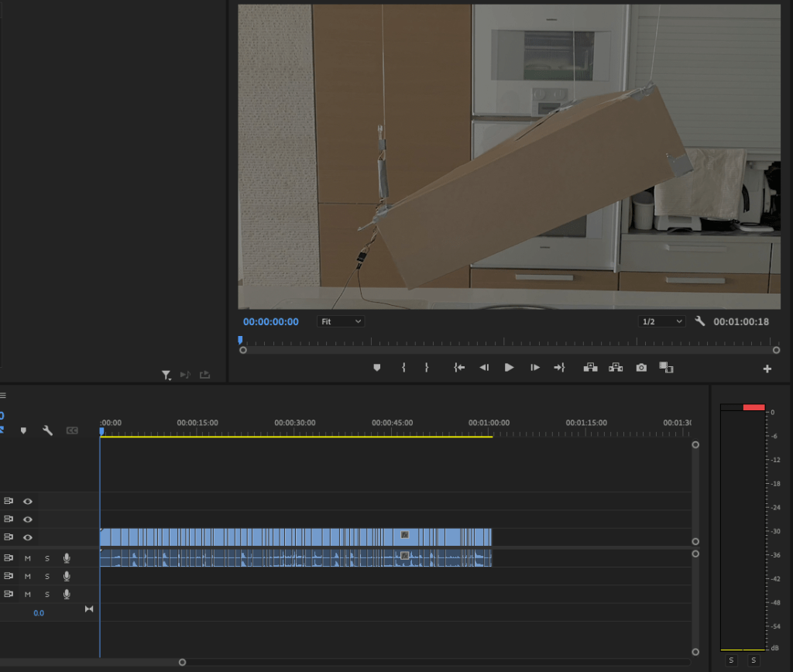Open the 1/2 playback resolution dropdown
Viewport: 793px width, 672px height.
661,321
